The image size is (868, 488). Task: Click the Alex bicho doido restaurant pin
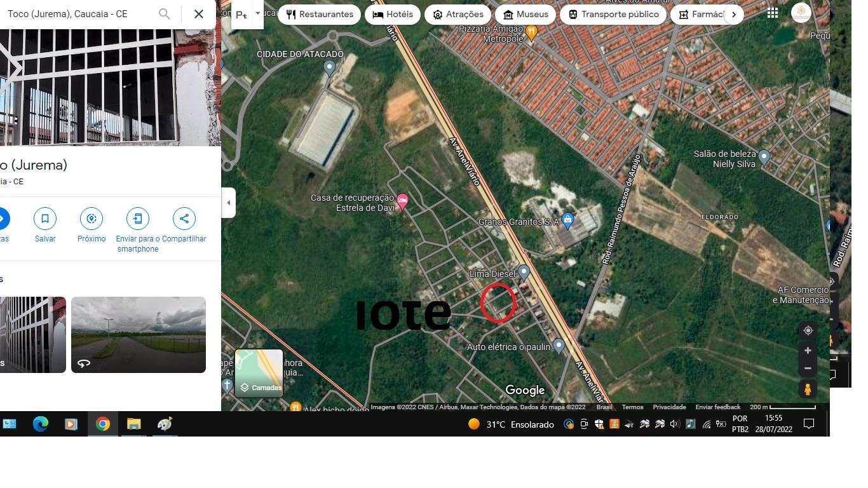(x=295, y=407)
